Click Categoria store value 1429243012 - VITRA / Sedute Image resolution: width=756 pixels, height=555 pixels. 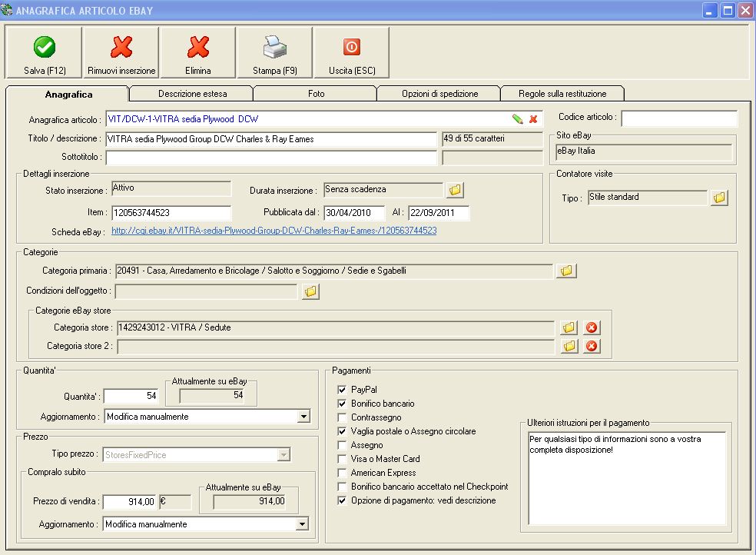174,328
